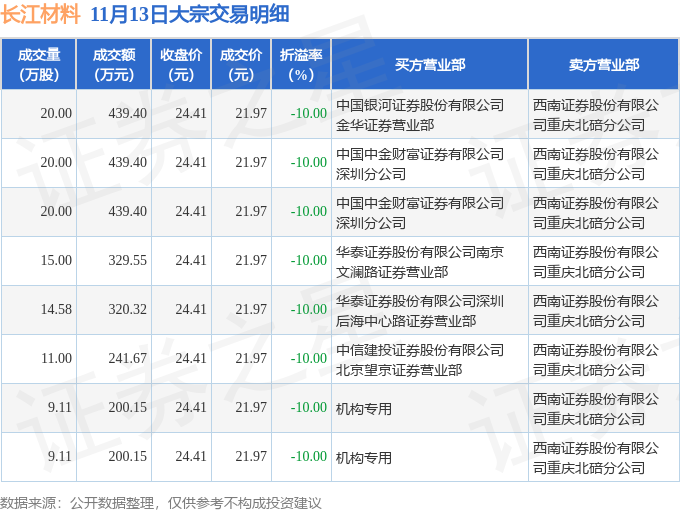Select the 折溢率(%) column header

[x=301, y=64]
